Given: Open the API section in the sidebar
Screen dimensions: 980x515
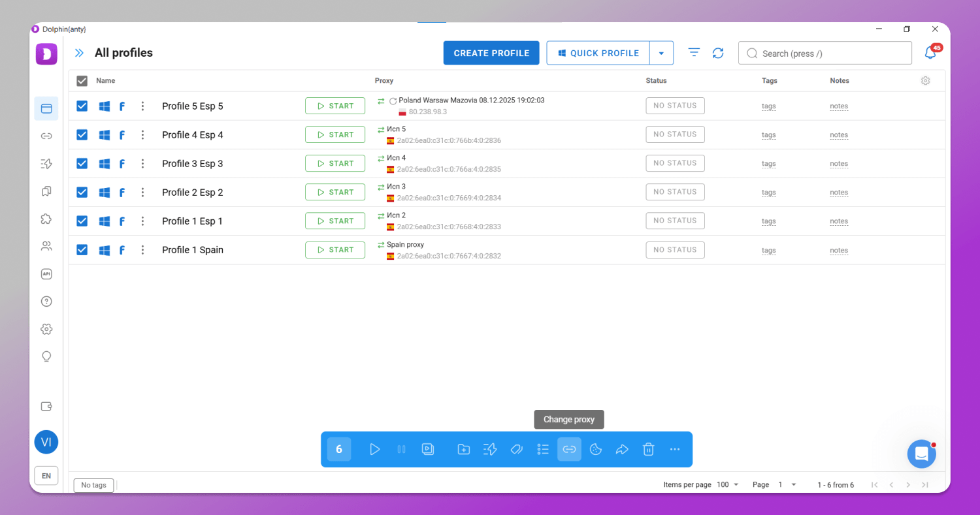Looking at the screenshot, I should point(46,273).
